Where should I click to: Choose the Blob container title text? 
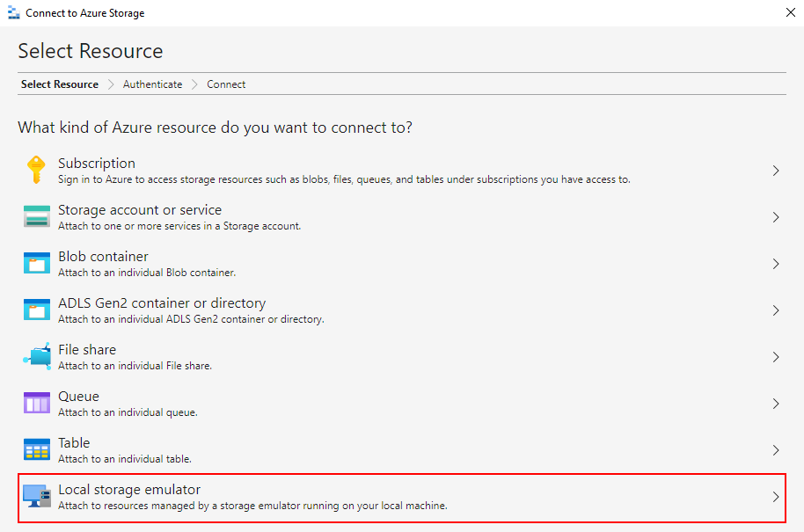pos(103,256)
